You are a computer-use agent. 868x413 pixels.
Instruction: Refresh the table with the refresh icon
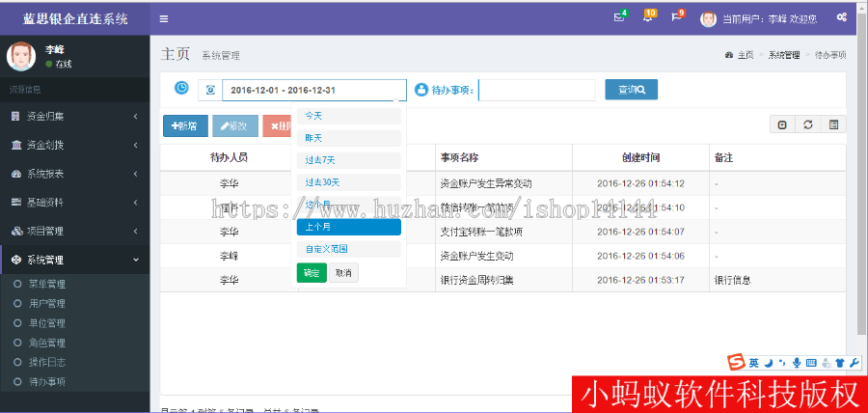coord(807,124)
